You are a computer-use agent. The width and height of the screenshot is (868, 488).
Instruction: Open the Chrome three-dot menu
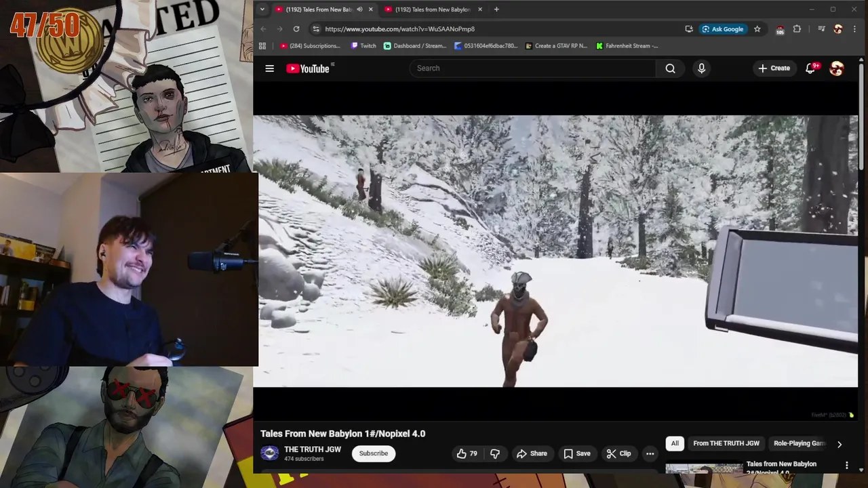(x=854, y=29)
